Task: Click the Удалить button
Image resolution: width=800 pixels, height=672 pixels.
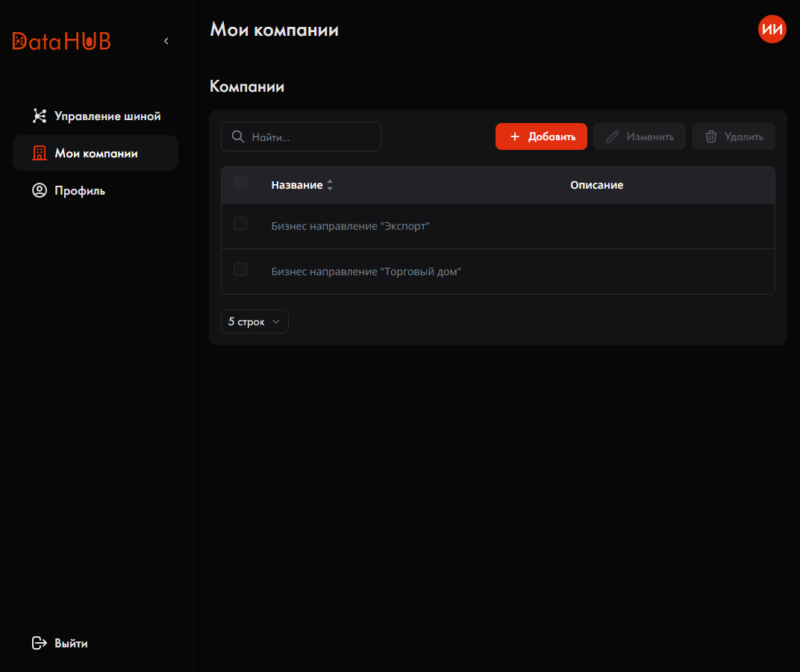Action: [x=733, y=136]
